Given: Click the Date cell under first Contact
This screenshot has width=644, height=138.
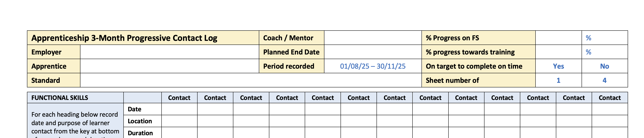Looking at the screenshot, I should pos(179,109).
